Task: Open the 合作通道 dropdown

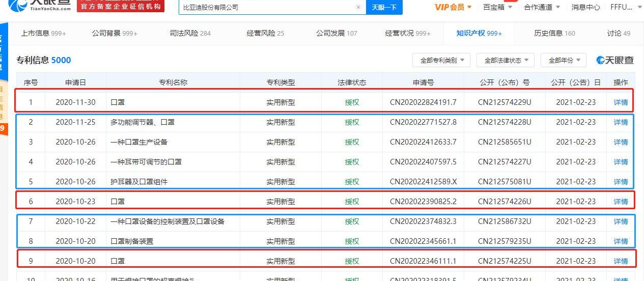Action: coord(542,7)
